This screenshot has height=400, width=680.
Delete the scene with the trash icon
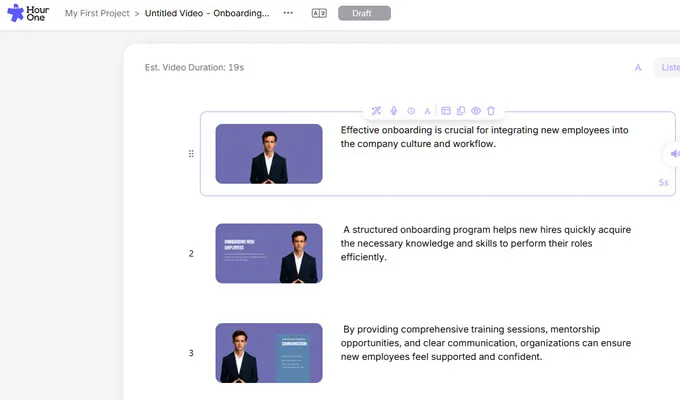click(491, 111)
